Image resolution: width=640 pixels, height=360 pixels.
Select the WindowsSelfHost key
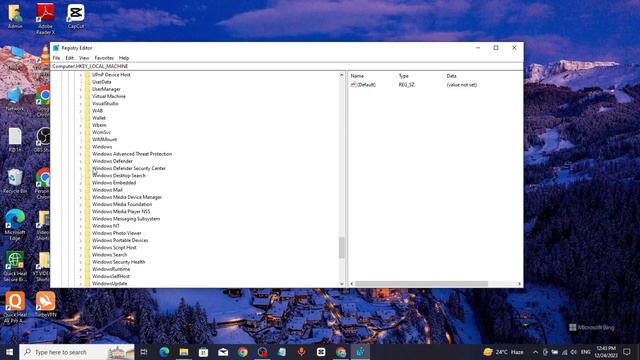111,276
